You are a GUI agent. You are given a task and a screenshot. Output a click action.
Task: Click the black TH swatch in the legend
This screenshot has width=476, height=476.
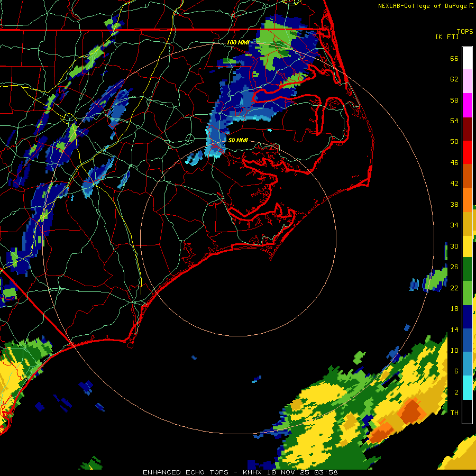[x=467, y=411]
